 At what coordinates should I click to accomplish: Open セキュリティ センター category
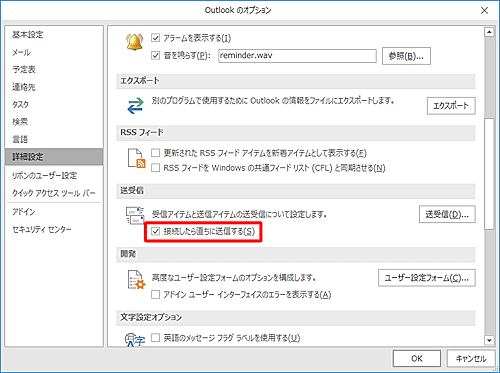(54, 229)
